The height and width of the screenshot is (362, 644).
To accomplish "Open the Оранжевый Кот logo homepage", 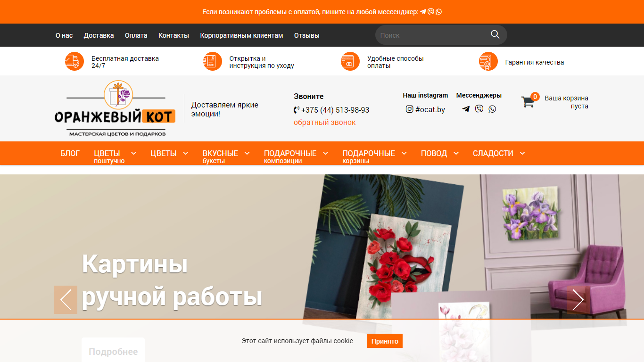I will [115, 108].
